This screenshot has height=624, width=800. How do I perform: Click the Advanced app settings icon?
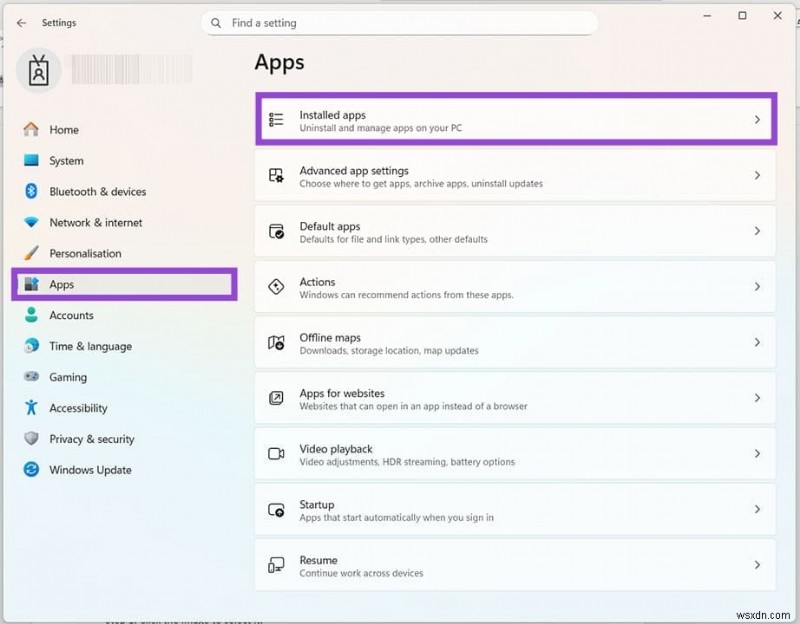click(276, 175)
